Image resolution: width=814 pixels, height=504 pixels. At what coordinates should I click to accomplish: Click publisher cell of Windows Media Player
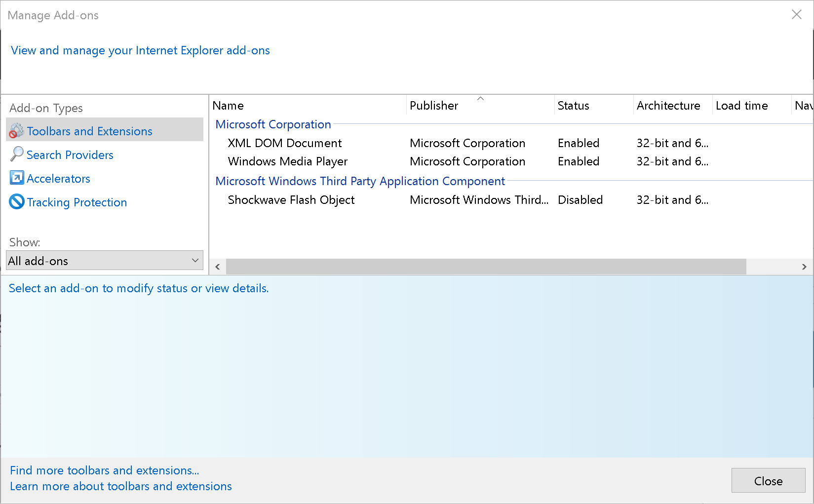tap(467, 161)
